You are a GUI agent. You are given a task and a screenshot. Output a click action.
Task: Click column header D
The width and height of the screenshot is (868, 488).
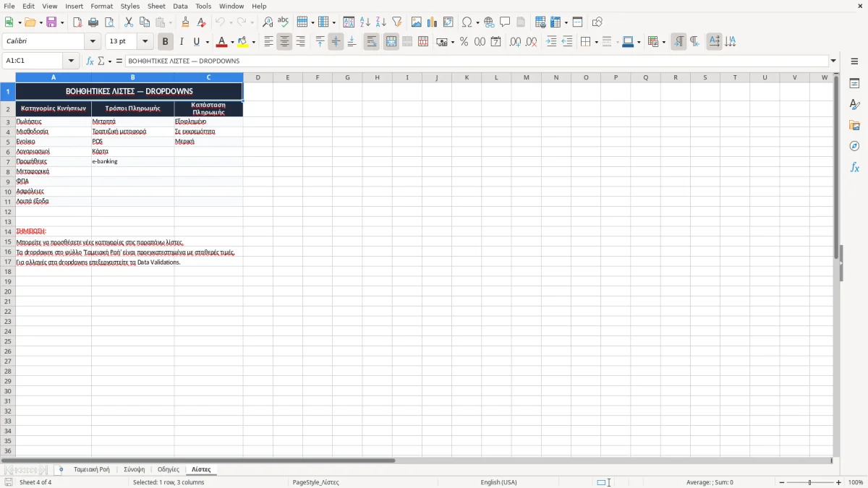click(x=258, y=77)
